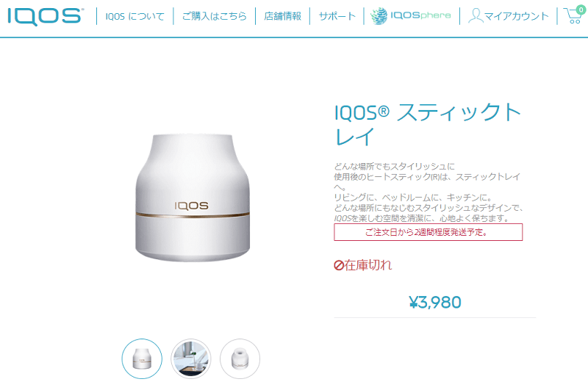Open the IQOSphere globe logo link
The image size is (588, 390).
pos(411,16)
